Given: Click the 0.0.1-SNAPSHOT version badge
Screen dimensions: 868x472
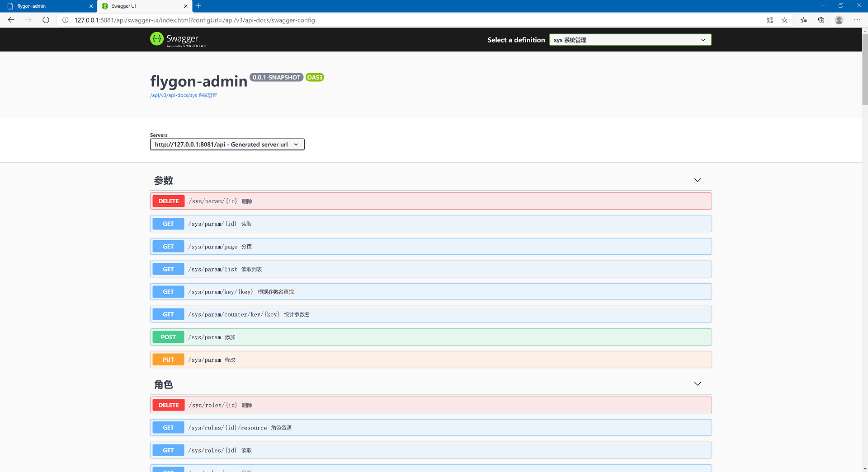Looking at the screenshot, I should pos(277,77).
